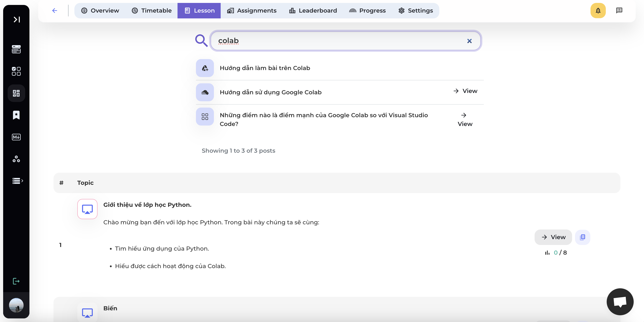Click the logout icon in sidebar

click(x=16, y=281)
